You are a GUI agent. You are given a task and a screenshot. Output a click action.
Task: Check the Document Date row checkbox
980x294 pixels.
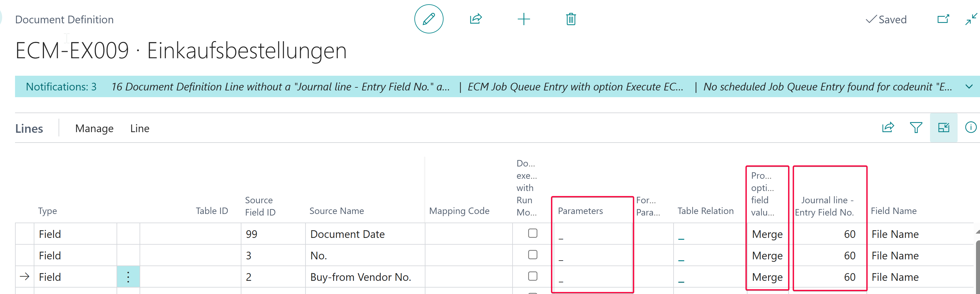532,233
